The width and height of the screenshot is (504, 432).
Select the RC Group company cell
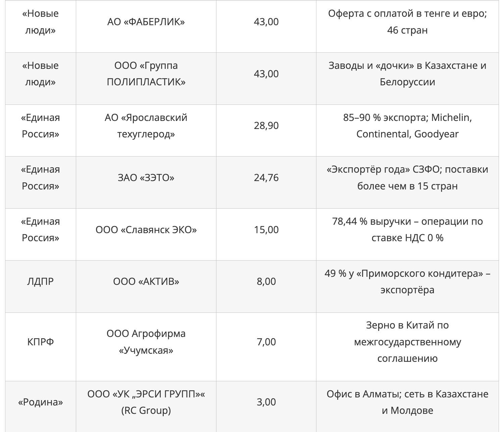coord(146,402)
